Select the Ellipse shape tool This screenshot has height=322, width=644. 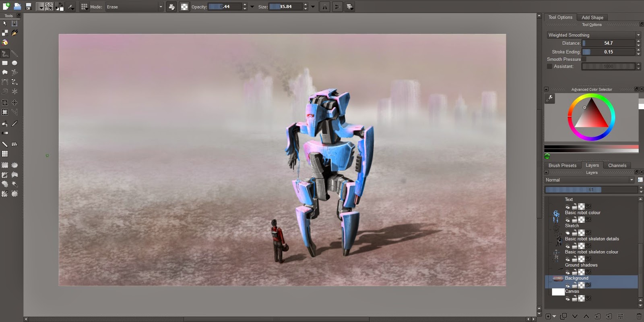click(14, 63)
